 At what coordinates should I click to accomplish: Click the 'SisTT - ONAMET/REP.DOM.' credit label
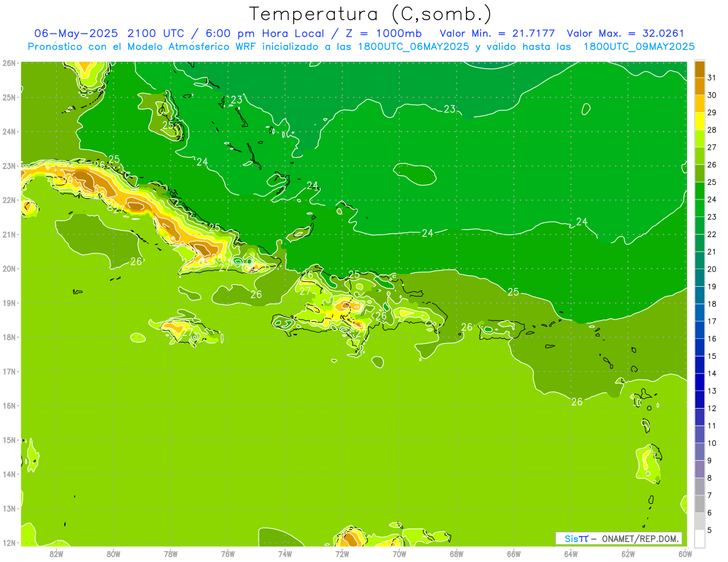619,538
